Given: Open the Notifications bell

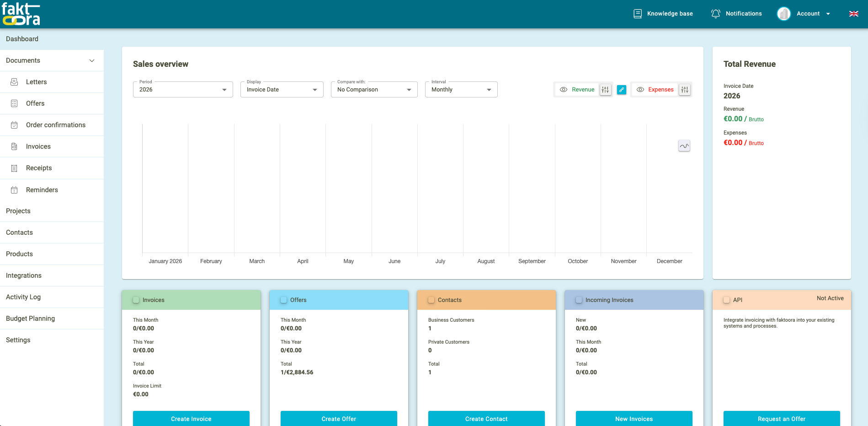Looking at the screenshot, I should (x=715, y=13).
